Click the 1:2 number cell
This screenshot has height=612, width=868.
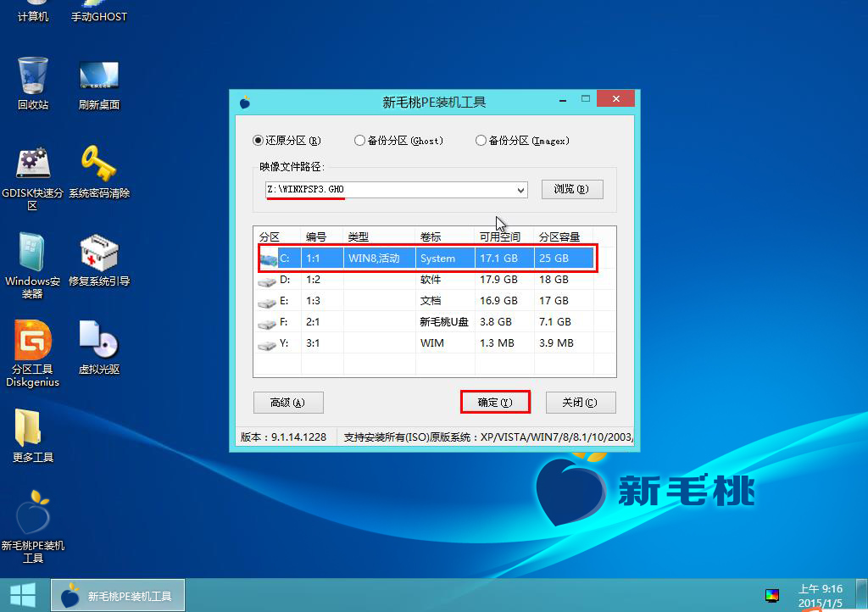pyautogui.click(x=313, y=280)
